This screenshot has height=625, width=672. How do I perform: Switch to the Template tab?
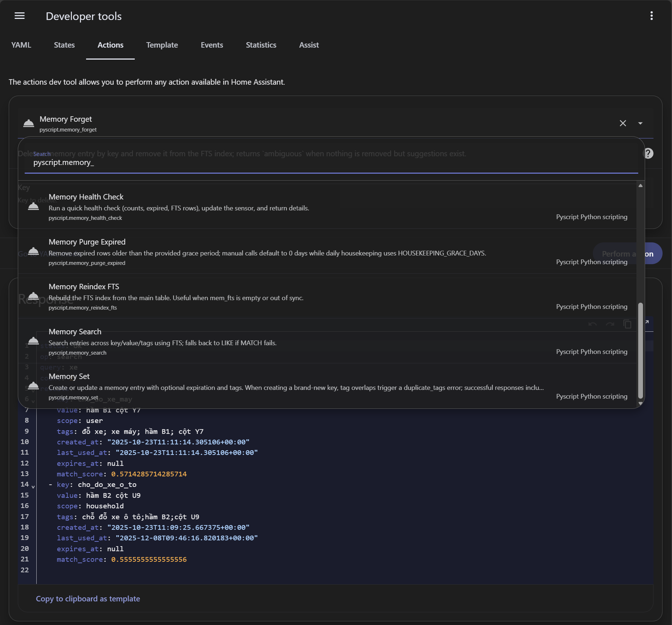pos(162,45)
